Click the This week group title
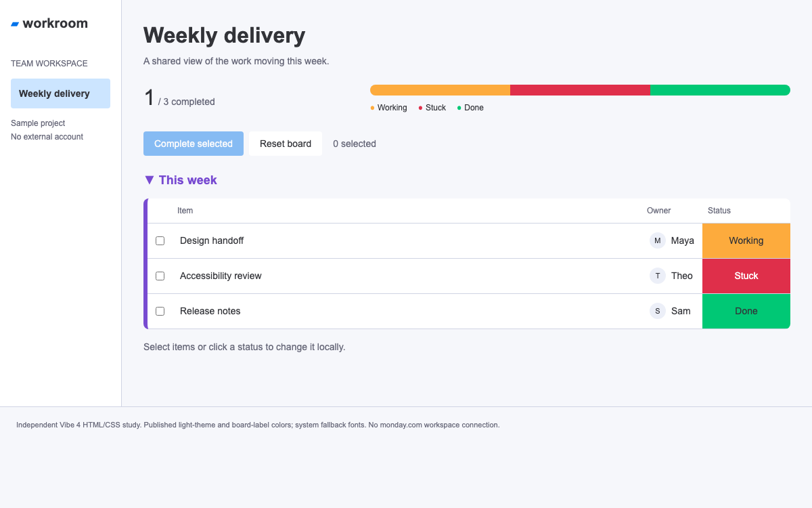Screen dimensions: 812x508 click(188, 180)
